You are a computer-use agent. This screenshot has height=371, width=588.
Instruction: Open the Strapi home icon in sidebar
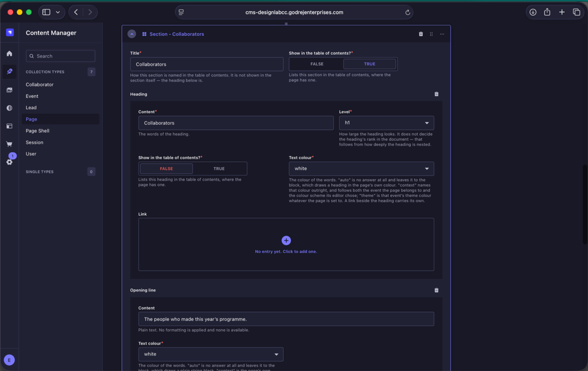tap(9, 53)
